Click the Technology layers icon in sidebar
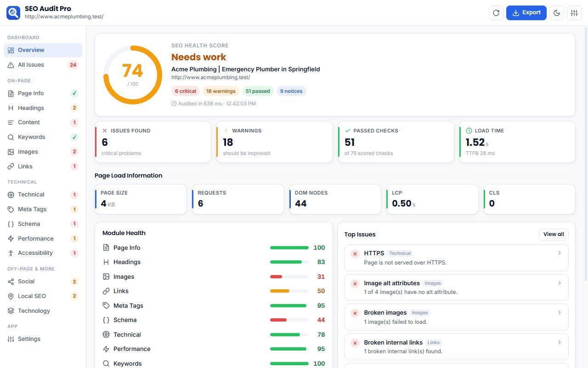 (11, 311)
